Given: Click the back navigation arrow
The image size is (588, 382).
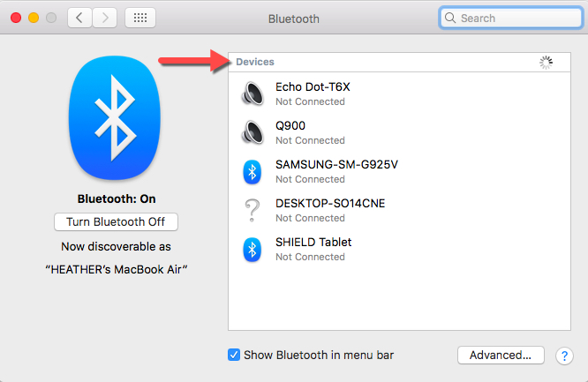Looking at the screenshot, I should coord(79,18).
